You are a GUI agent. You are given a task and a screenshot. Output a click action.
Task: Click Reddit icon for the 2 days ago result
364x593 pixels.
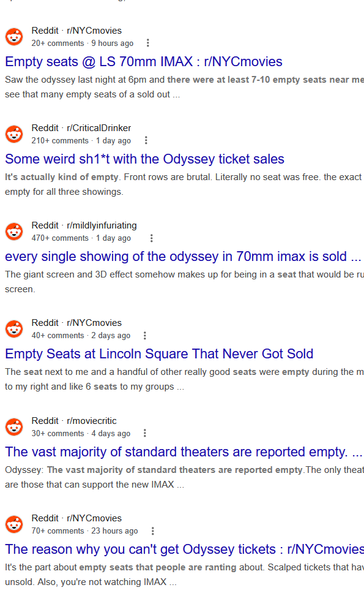coord(14,328)
